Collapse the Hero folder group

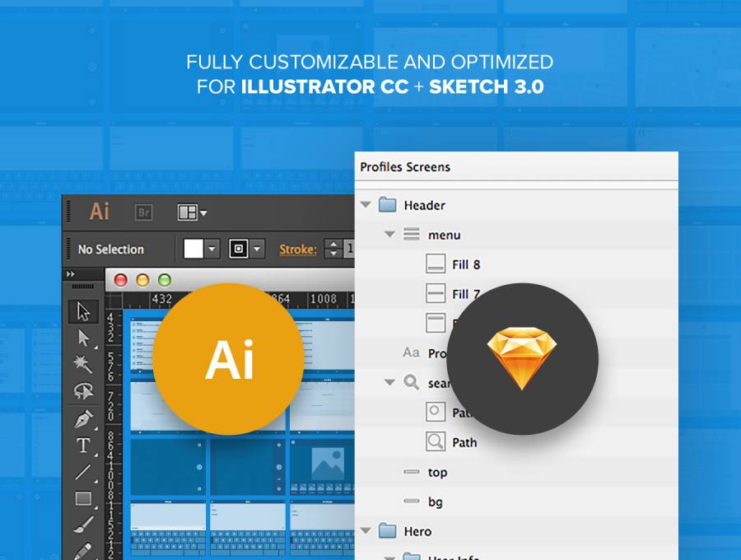pyautogui.click(x=366, y=531)
